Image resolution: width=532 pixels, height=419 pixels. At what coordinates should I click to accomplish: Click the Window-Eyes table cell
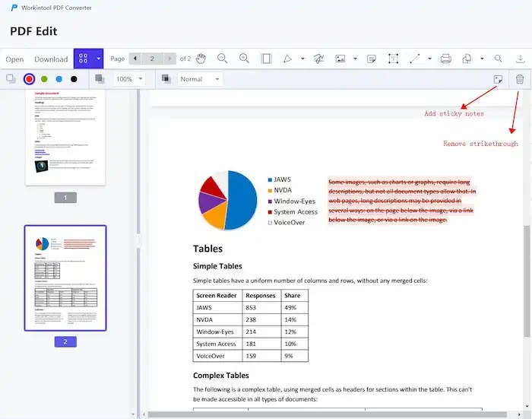(x=217, y=332)
